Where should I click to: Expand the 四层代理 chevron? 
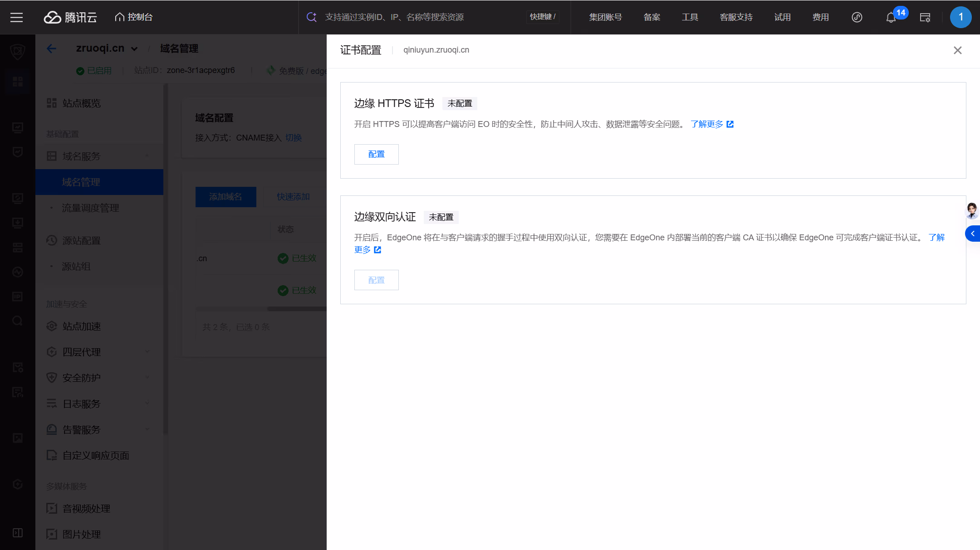pos(147,352)
